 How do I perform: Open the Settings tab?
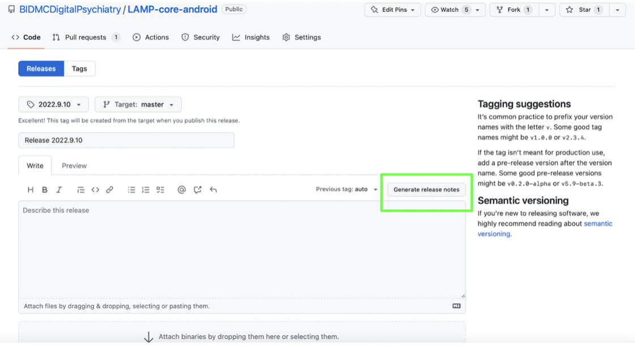[302, 37]
